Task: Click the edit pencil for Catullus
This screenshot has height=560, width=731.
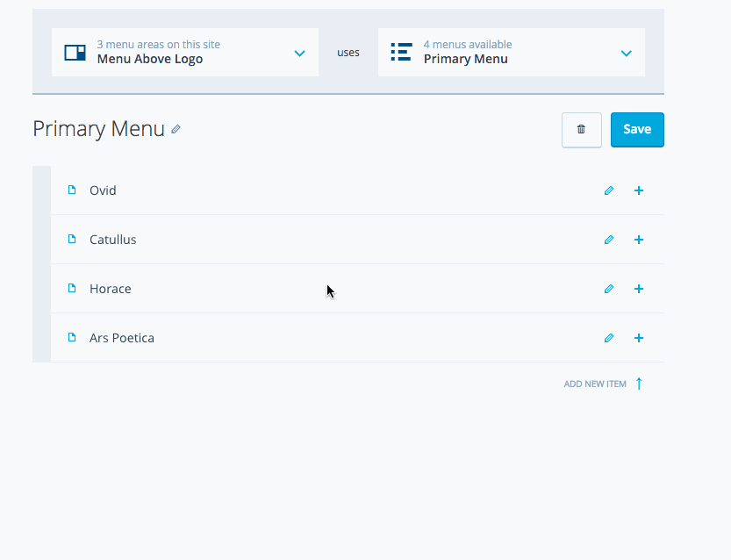Action: [609, 240]
